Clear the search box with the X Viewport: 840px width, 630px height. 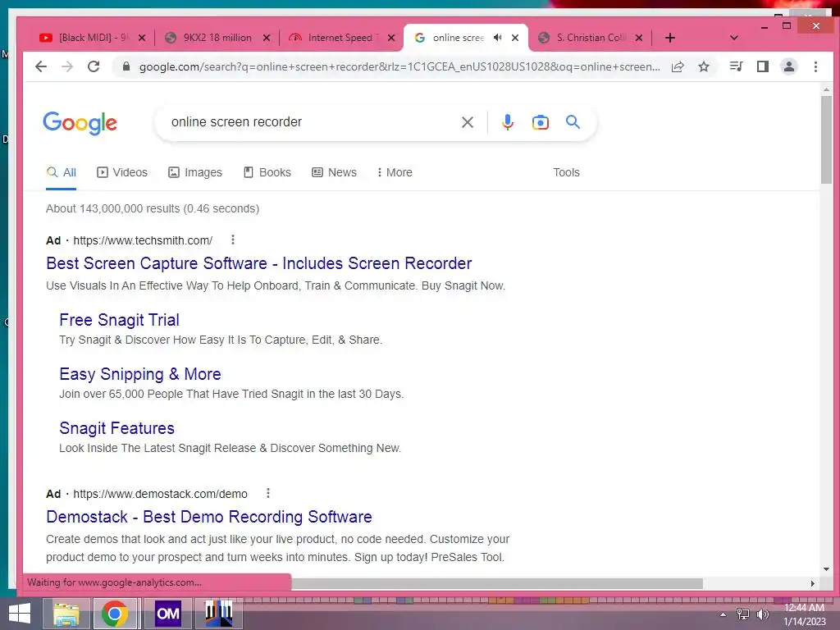[x=467, y=122]
